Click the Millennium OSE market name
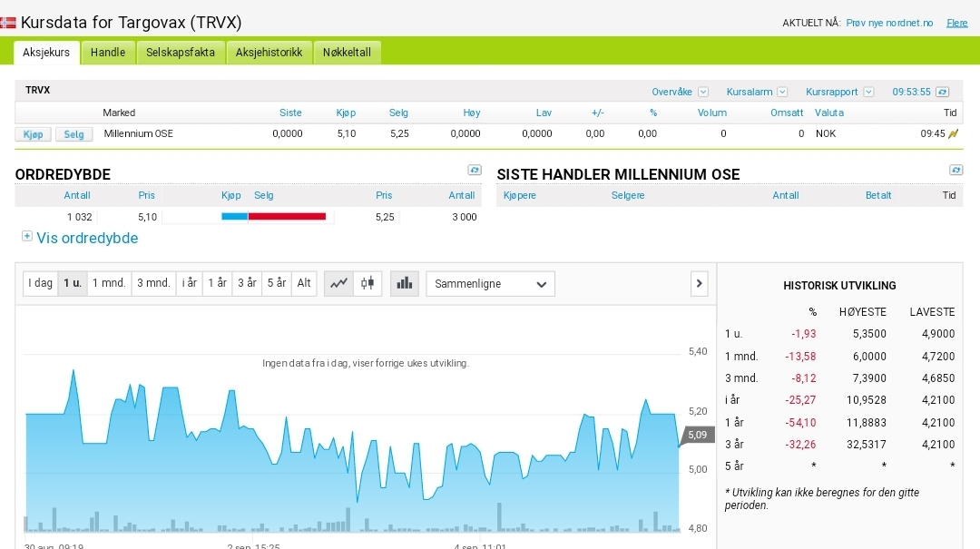Image resolution: width=980 pixels, height=549 pixels. 138,133
